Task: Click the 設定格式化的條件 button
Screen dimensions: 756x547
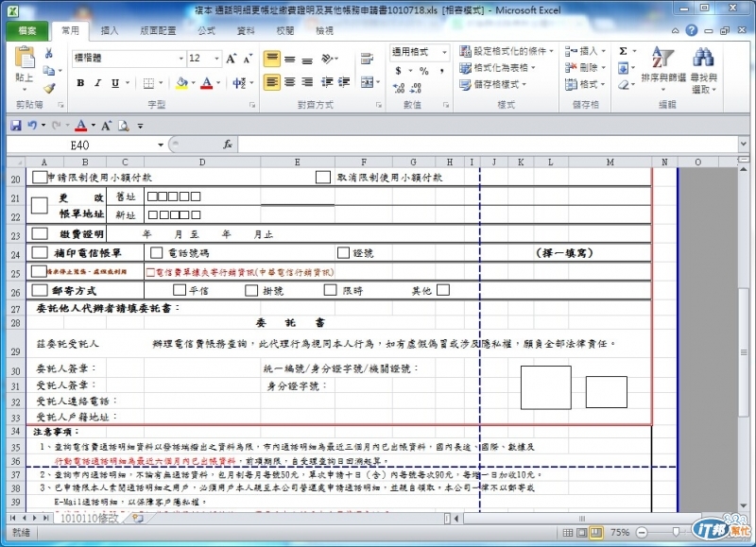Action: point(507,51)
